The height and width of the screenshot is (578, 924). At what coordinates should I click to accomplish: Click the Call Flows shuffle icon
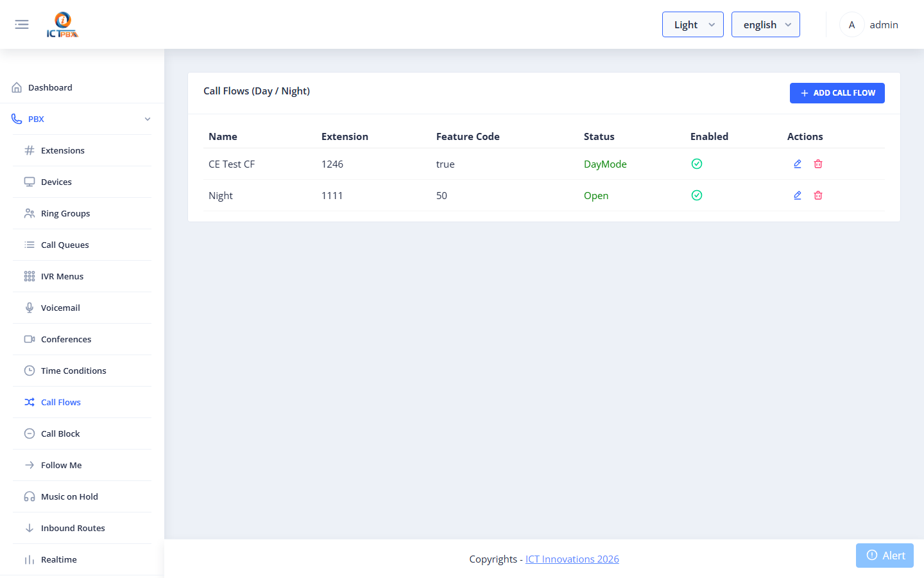[30, 402]
